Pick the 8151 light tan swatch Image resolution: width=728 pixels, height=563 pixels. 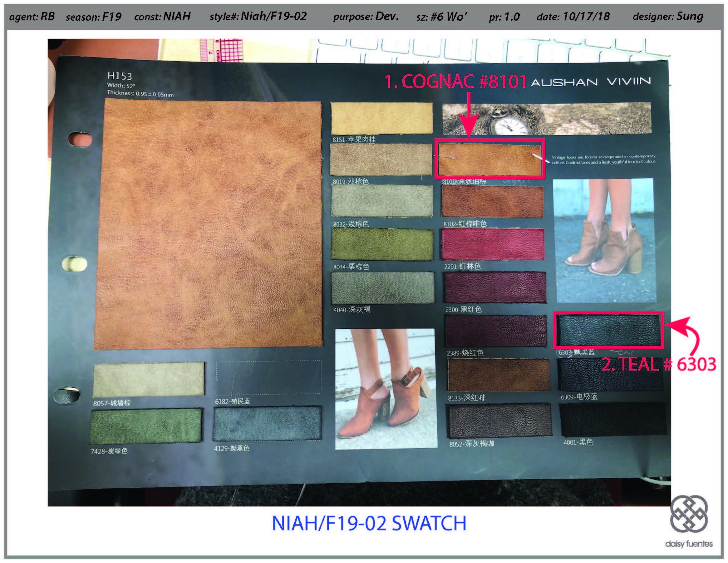point(381,118)
